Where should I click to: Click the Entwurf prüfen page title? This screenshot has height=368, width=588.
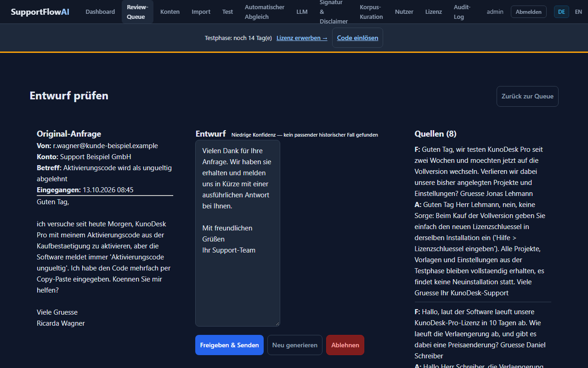69,96
